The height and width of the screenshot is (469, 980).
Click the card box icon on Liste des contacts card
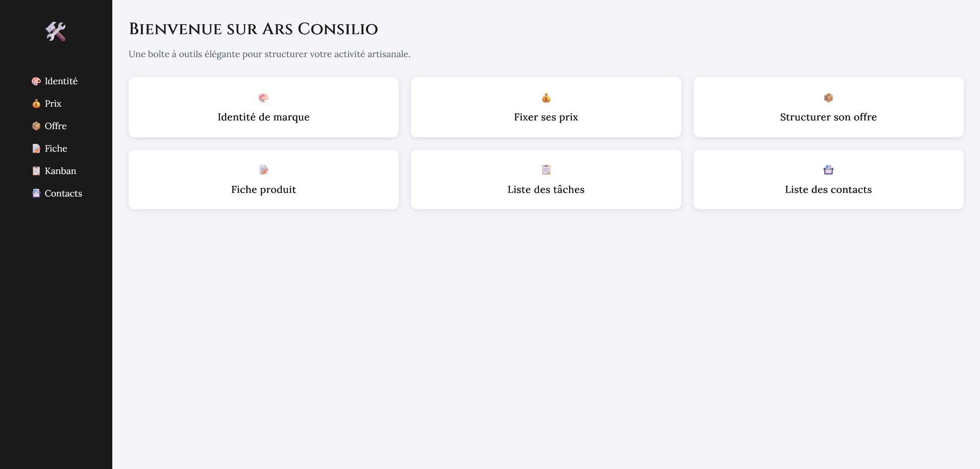tap(828, 170)
